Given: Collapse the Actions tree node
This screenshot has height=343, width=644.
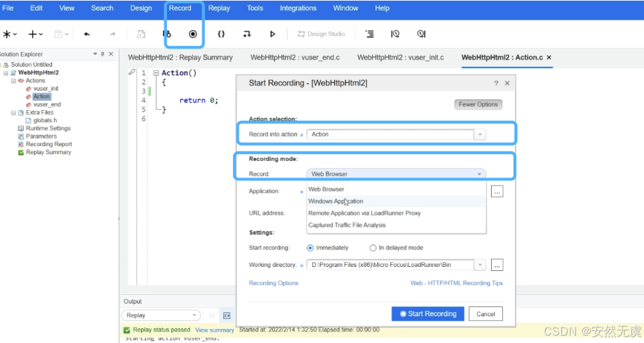Looking at the screenshot, I should click(13, 81).
